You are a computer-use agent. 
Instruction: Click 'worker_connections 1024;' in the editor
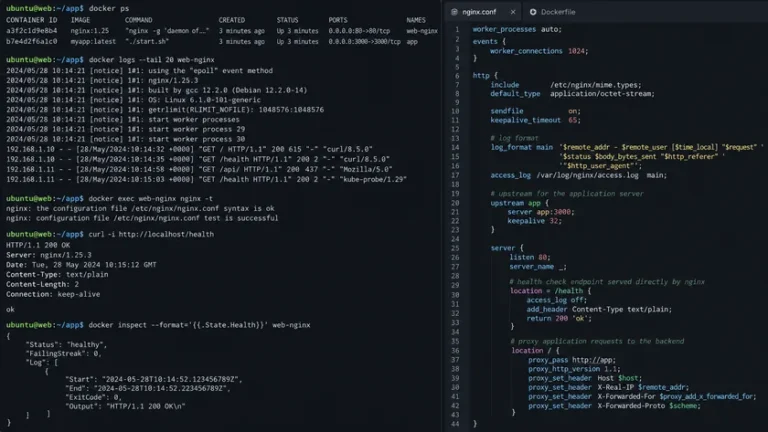[539, 51]
